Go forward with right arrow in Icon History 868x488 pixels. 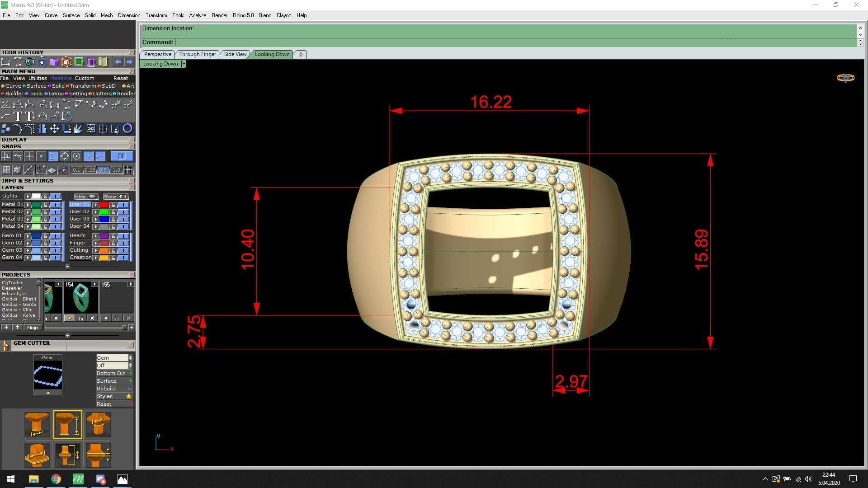129,62
